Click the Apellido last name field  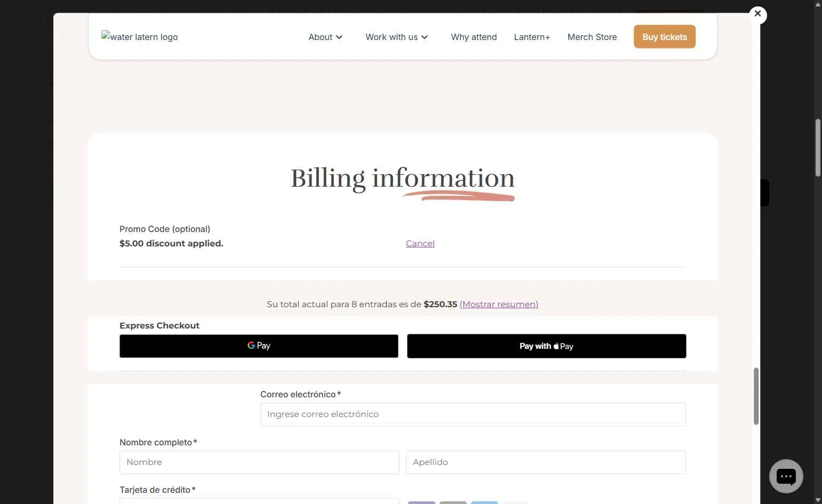(x=546, y=462)
